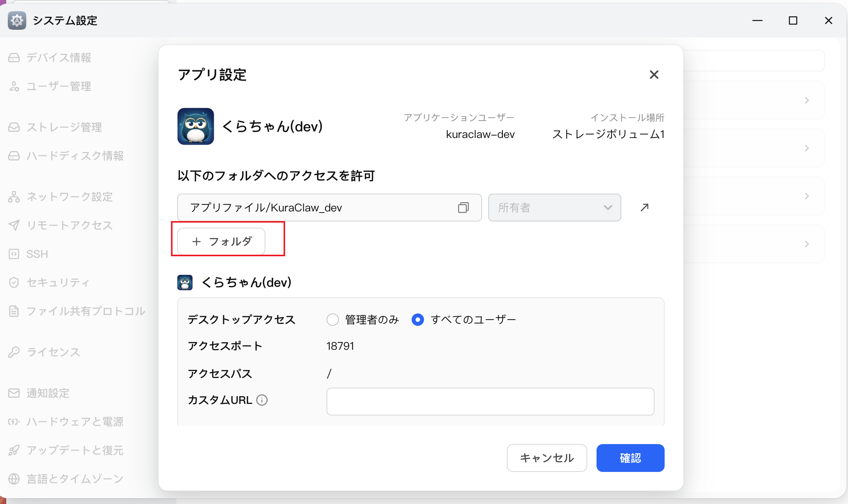848x504 pixels.
Task: Select the すべてのユーザー radio button
Action: (418, 320)
